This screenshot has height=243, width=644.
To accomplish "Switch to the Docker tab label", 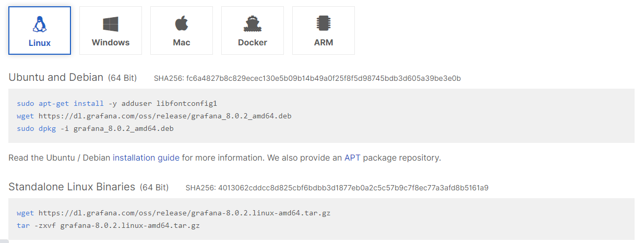I will point(253,43).
